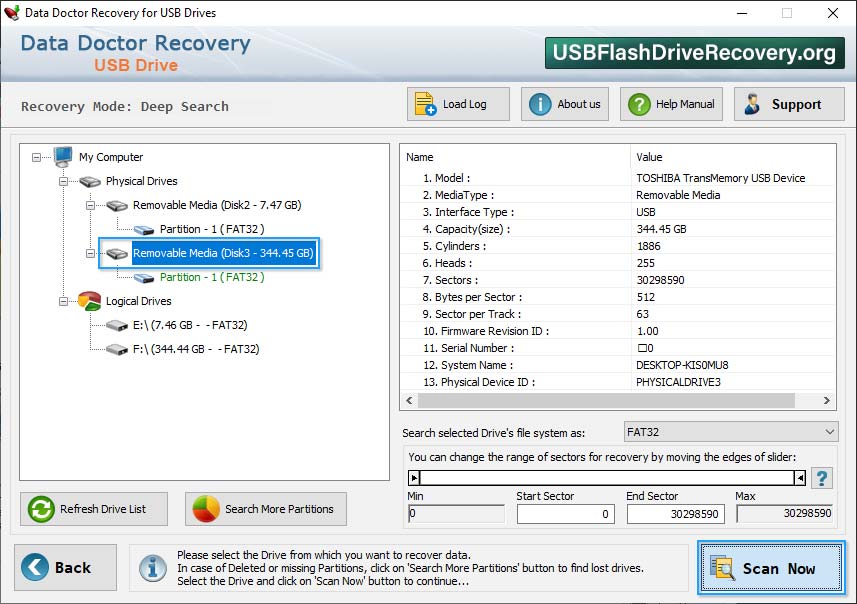Click the app icon in title bar
The height and width of the screenshot is (604, 857).
click(11, 12)
